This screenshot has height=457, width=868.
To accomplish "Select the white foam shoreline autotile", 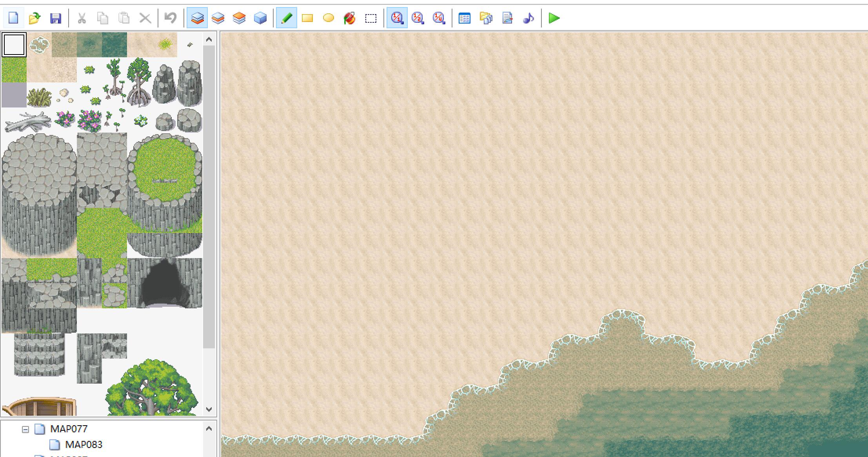I will click(x=39, y=45).
